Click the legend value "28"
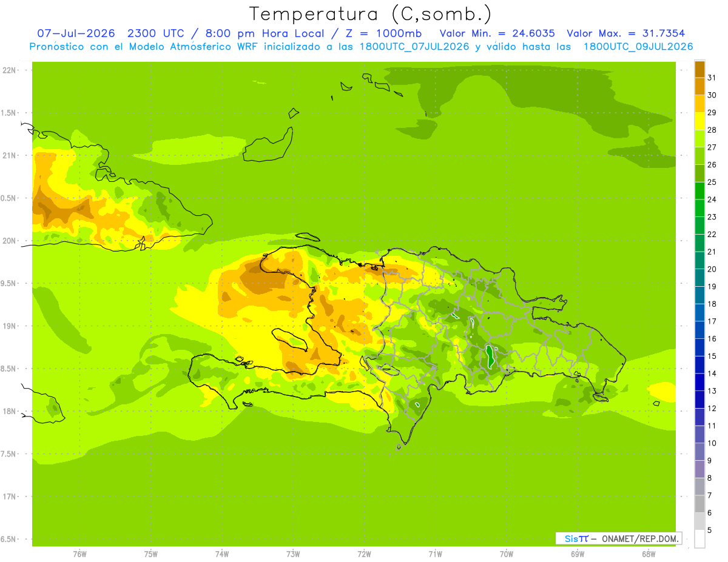Screen dimensions: 728x562 click(x=712, y=130)
